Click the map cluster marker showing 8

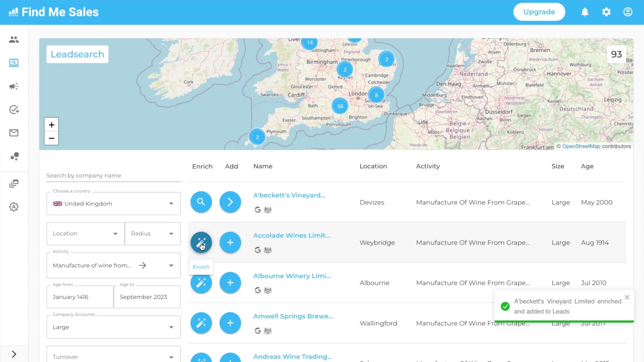[376, 95]
